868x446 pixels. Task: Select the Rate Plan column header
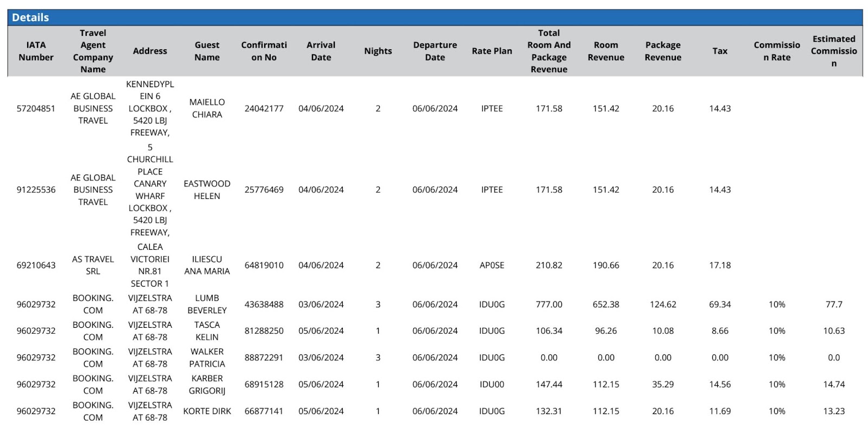[x=492, y=51]
